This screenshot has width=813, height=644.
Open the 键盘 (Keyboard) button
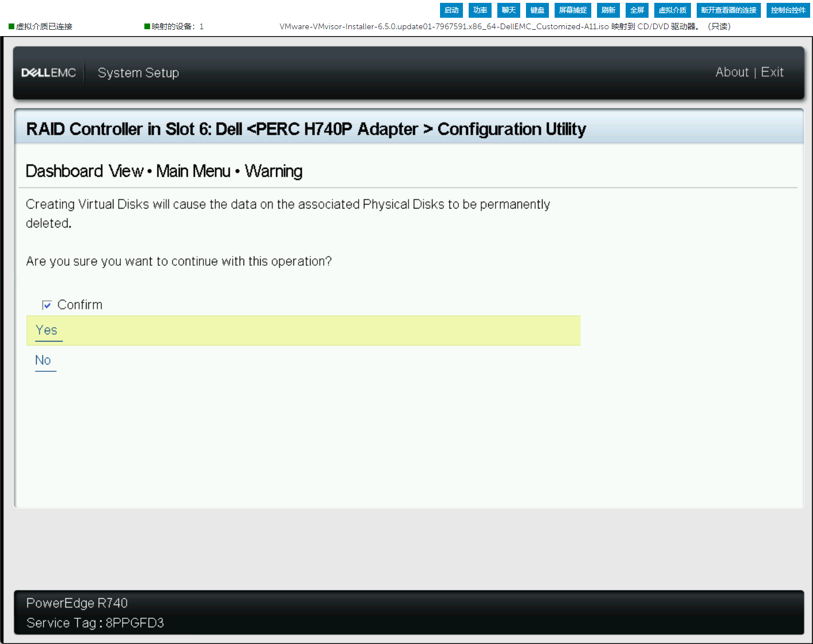pos(537,10)
